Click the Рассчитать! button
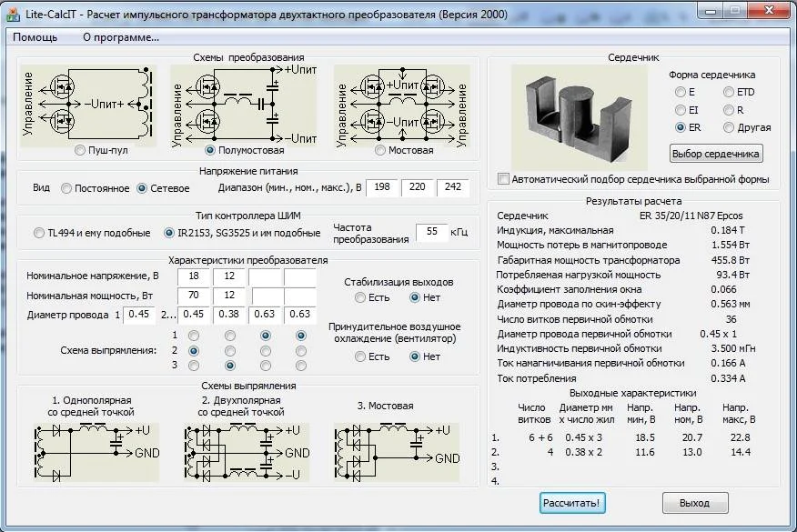Image resolution: width=797 pixels, height=532 pixels. pyautogui.click(x=572, y=503)
